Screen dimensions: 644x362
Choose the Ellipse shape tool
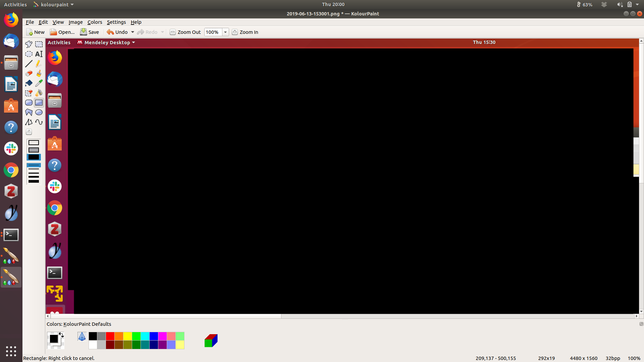39,112
